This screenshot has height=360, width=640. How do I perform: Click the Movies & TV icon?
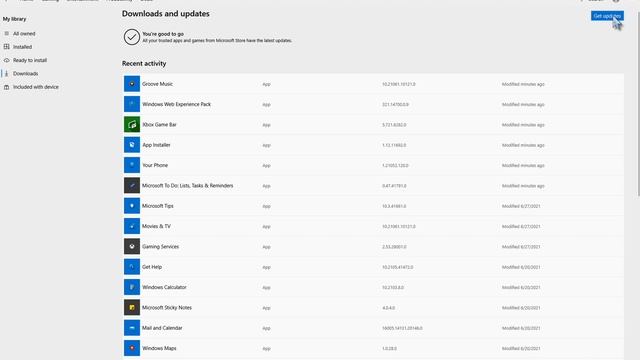(132, 226)
